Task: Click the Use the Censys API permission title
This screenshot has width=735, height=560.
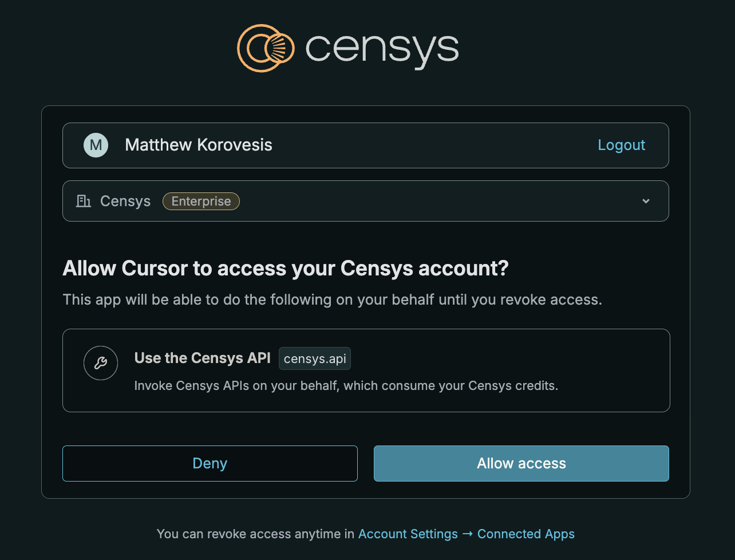Action: click(x=202, y=358)
